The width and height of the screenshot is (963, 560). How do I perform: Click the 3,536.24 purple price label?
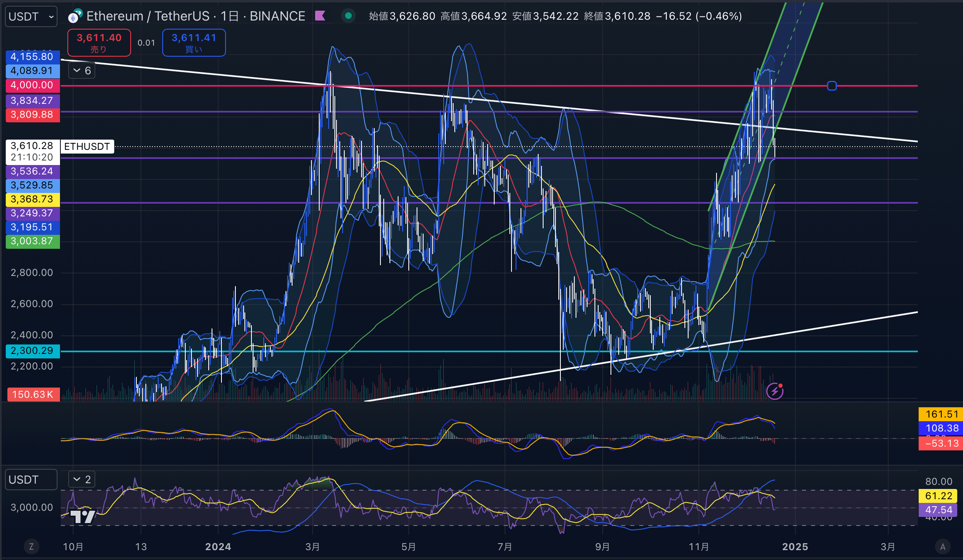click(x=33, y=171)
